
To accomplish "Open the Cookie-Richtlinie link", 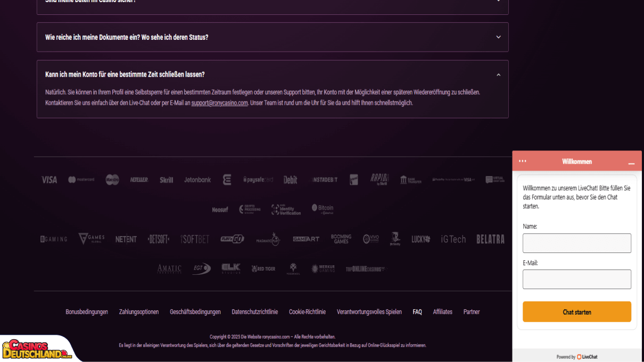I will (307, 312).
